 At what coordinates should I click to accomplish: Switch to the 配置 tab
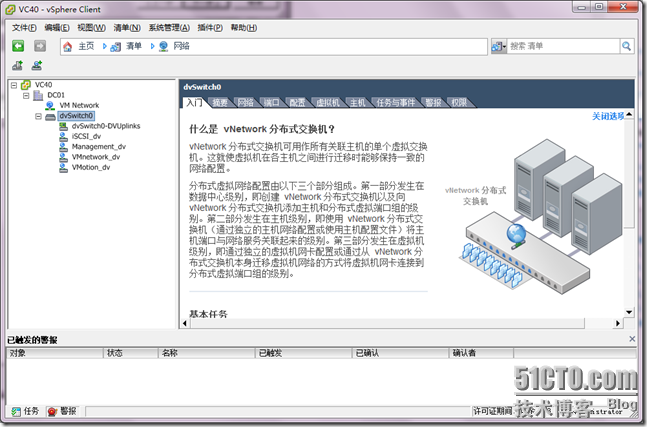click(x=297, y=103)
